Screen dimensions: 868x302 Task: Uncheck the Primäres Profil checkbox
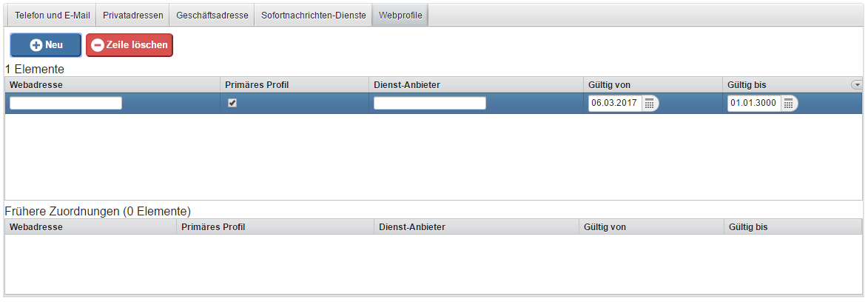tap(232, 103)
